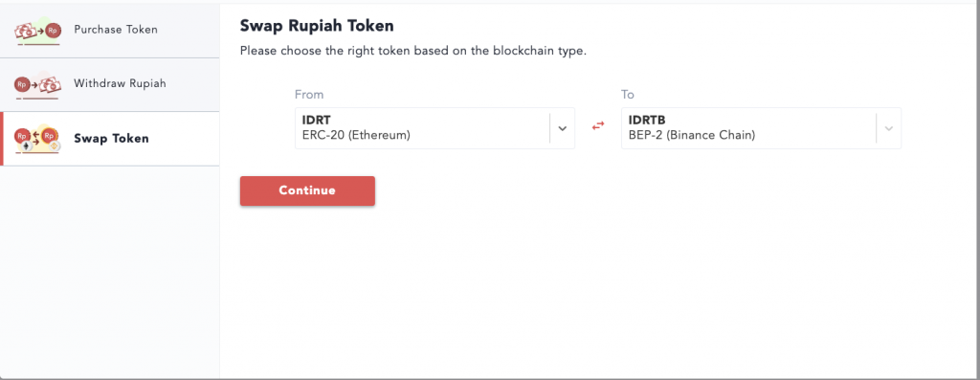This screenshot has width=980, height=380.
Task: Swap token direction with red arrows icon
Action: (x=598, y=125)
